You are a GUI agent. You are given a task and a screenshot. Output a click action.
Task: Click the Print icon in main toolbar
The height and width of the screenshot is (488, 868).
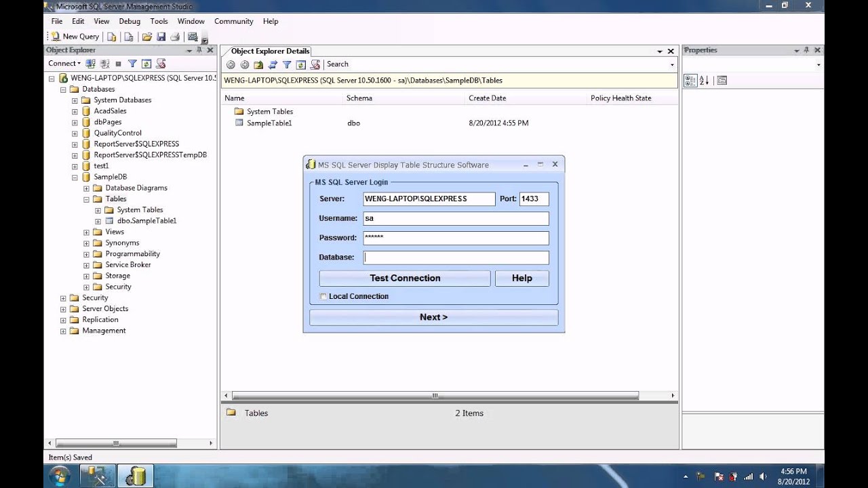[x=175, y=37]
